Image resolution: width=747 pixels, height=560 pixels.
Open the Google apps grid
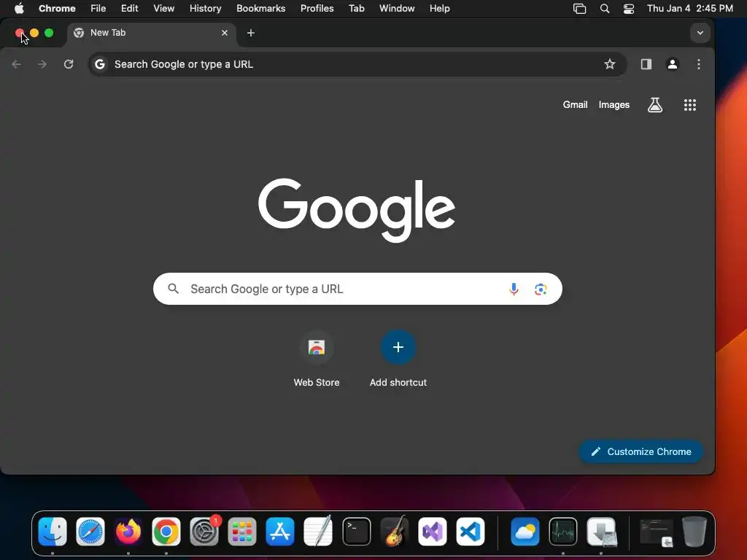coord(690,105)
